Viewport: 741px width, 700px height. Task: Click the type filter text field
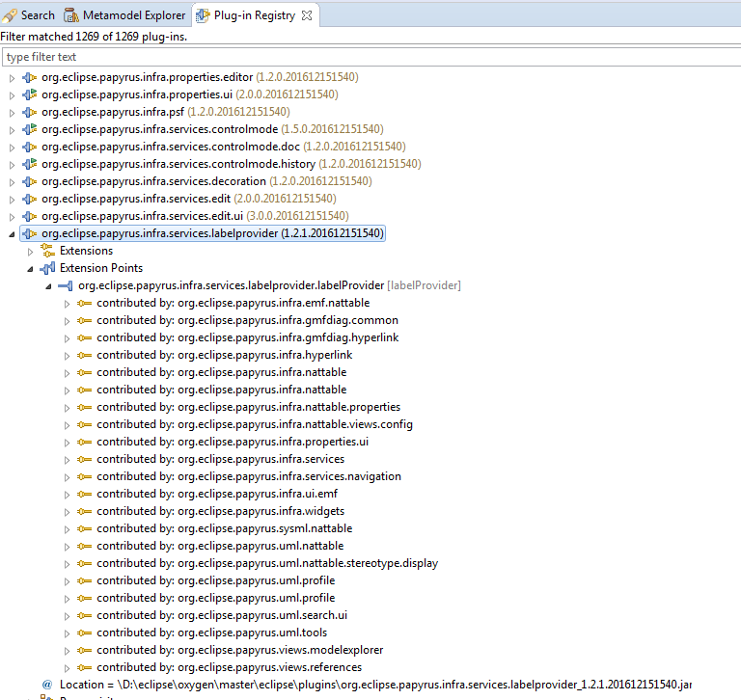[370, 57]
